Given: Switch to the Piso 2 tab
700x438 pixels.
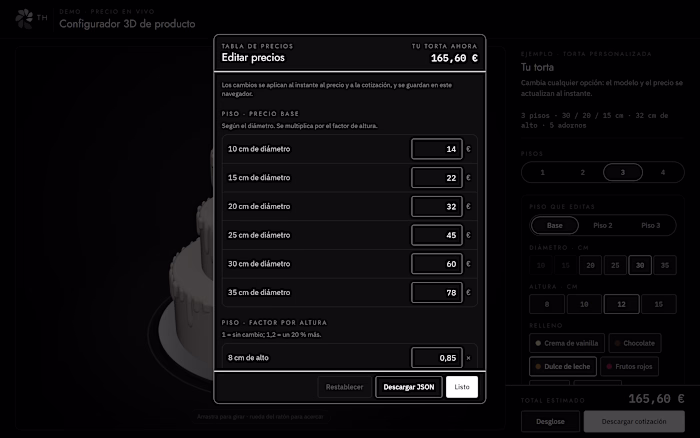Looking at the screenshot, I should [x=603, y=225].
